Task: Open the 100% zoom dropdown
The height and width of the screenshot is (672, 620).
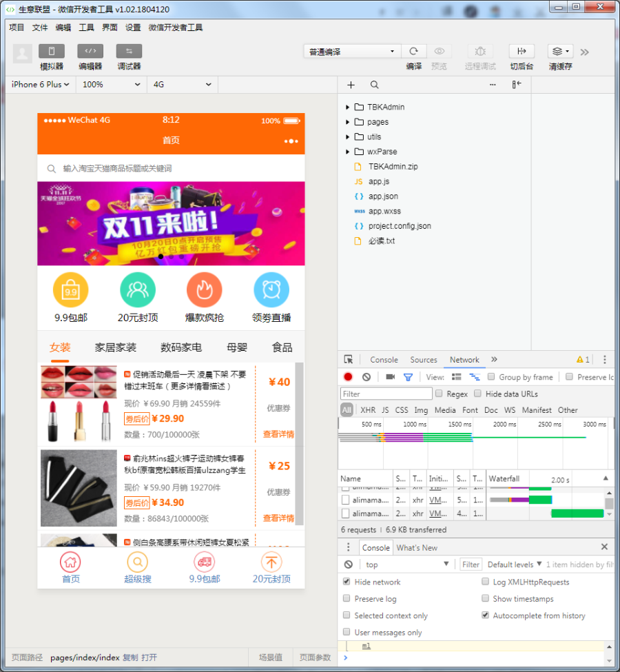Action: tap(112, 84)
